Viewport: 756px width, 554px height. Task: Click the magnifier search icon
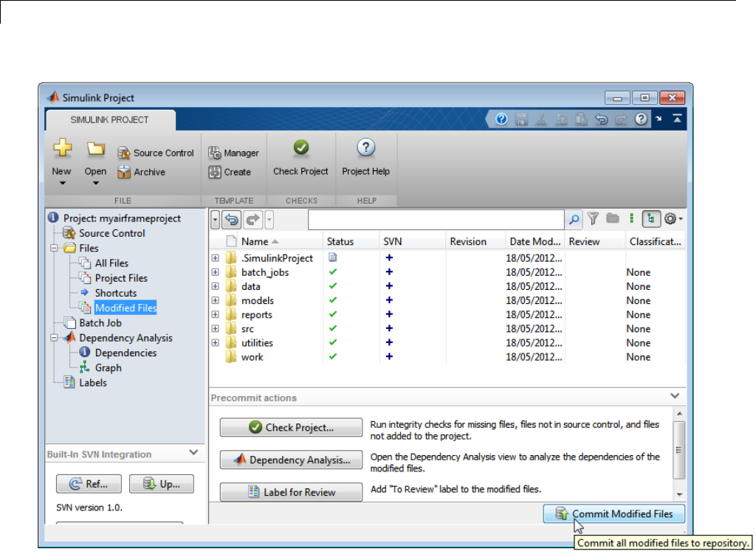pyautogui.click(x=574, y=220)
